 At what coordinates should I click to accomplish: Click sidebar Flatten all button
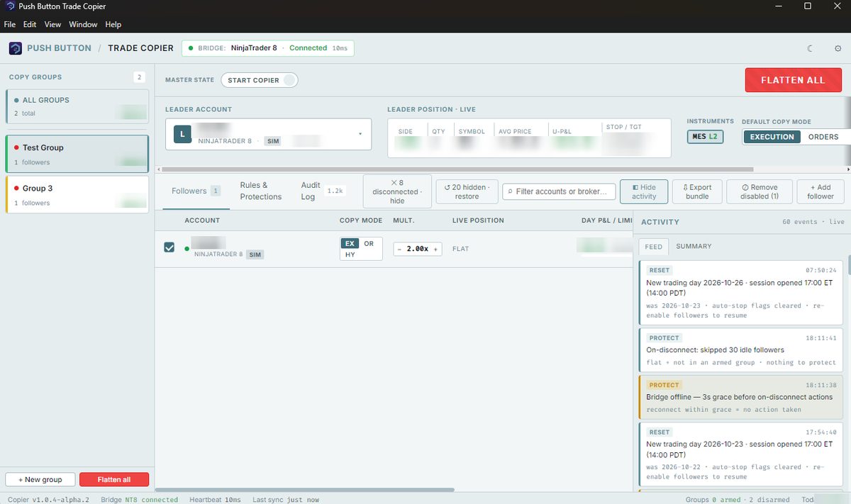114,480
